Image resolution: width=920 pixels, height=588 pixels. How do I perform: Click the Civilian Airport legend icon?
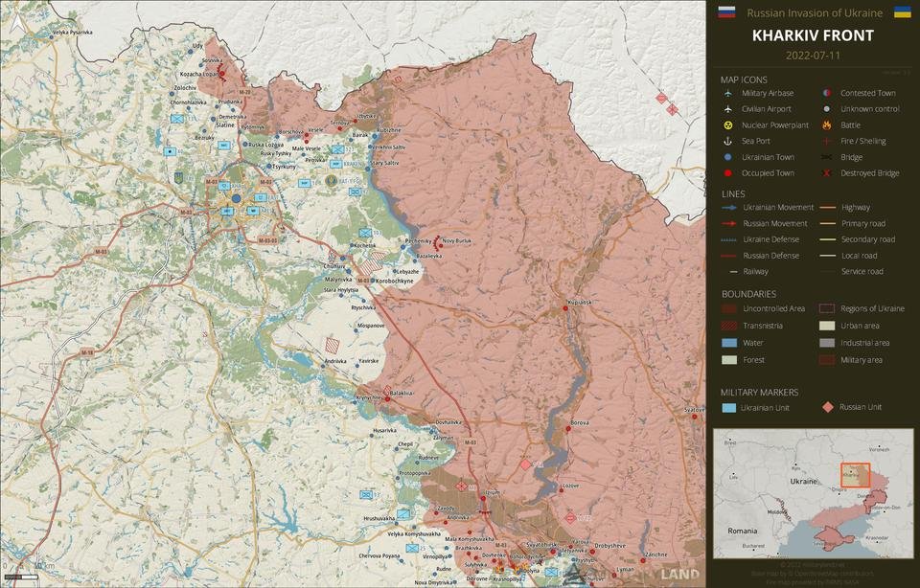click(728, 109)
